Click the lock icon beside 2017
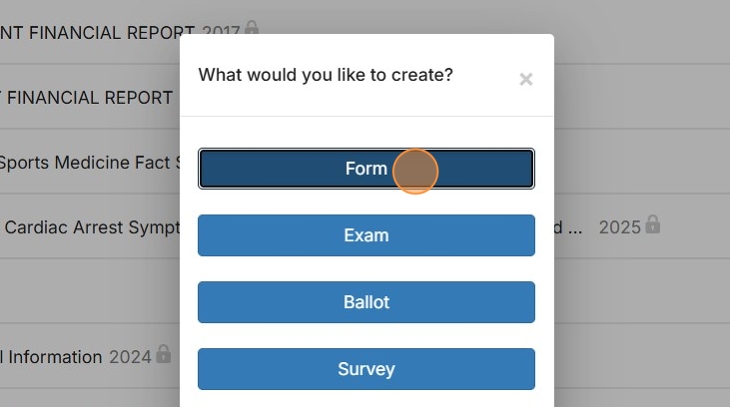 click(252, 30)
